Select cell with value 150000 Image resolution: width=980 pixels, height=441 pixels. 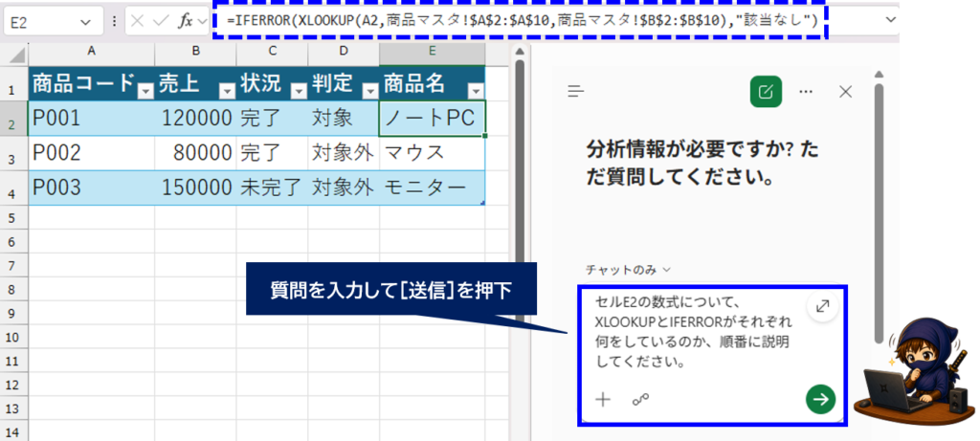tap(195, 187)
